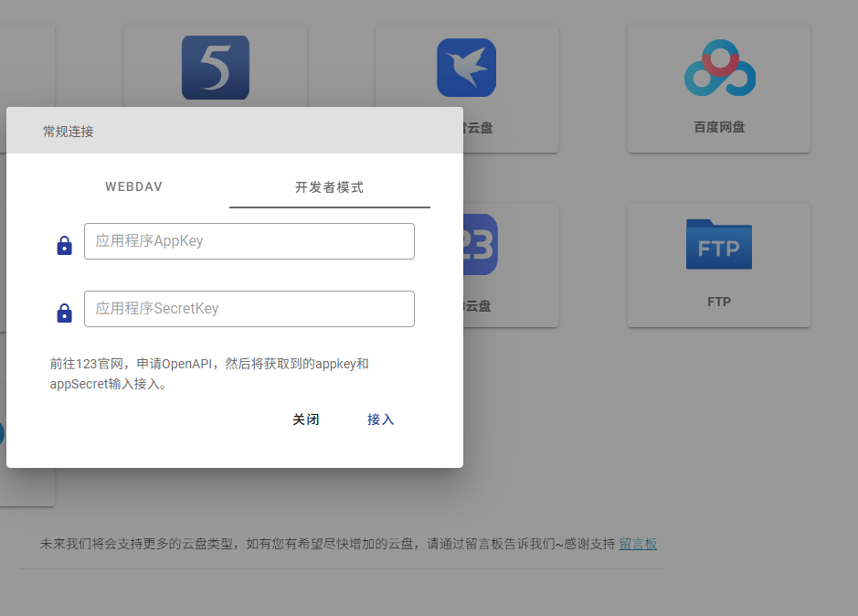Viewport: 858px width, 616px height.
Task: Click the 关闭 button to dismiss dialog
Action: click(x=305, y=419)
